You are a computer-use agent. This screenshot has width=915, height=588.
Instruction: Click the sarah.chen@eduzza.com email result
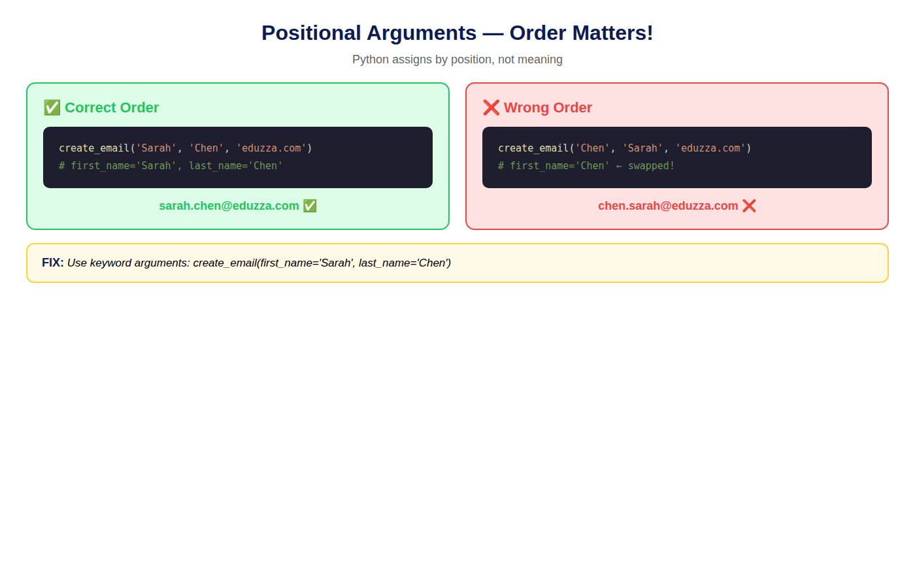click(229, 206)
